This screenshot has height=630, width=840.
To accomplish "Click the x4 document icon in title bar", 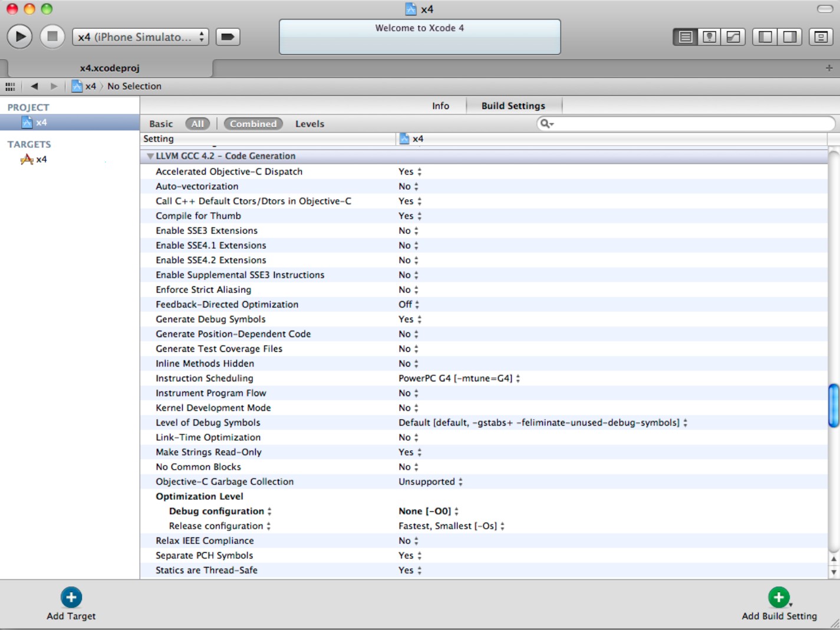I will pos(411,9).
